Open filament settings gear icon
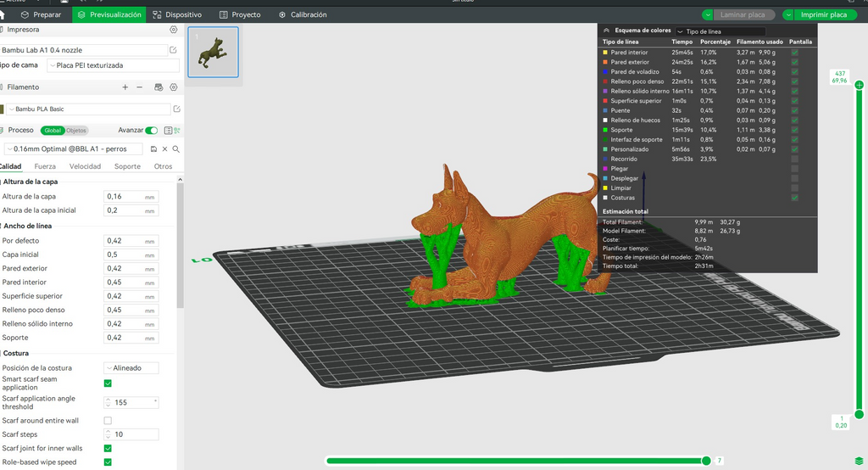This screenshot has height=470, width=868. point(173,87)
